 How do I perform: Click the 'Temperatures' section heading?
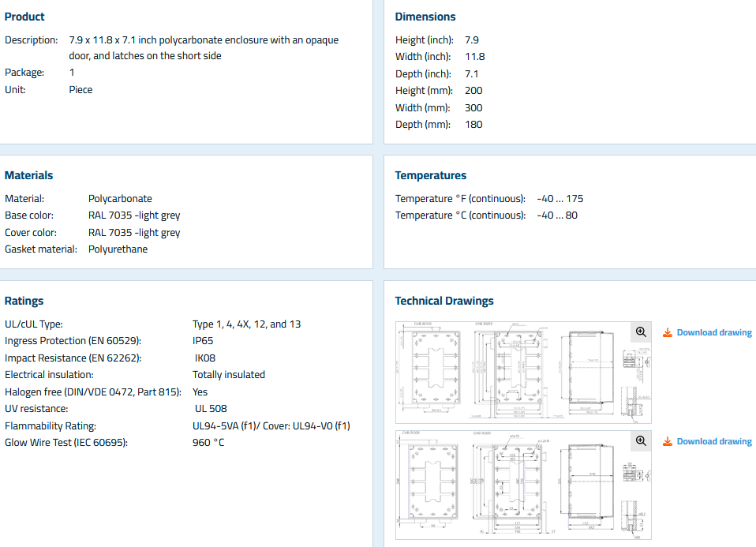coord(430,175)
